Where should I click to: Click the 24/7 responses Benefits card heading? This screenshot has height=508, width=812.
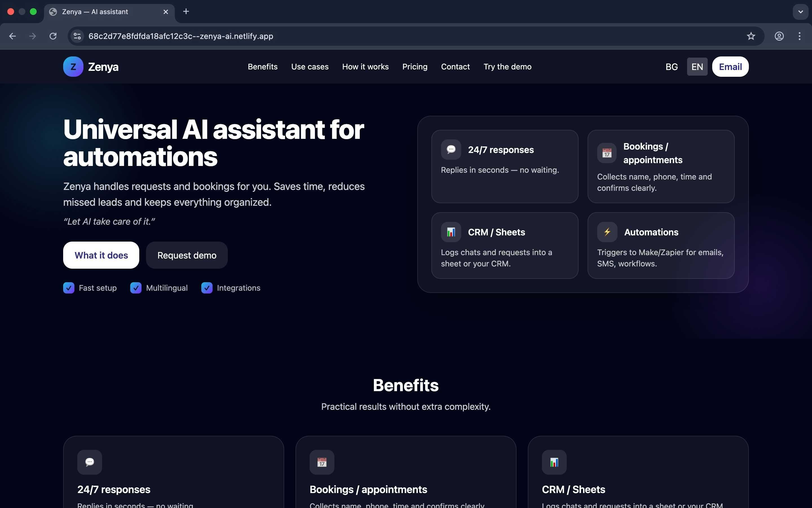point(114,490)
